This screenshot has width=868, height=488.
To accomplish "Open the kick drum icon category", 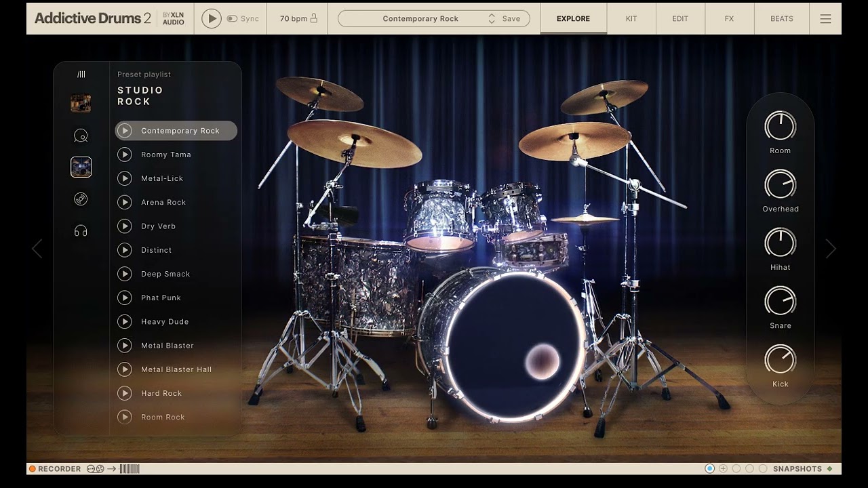I will tap(81, 136).
